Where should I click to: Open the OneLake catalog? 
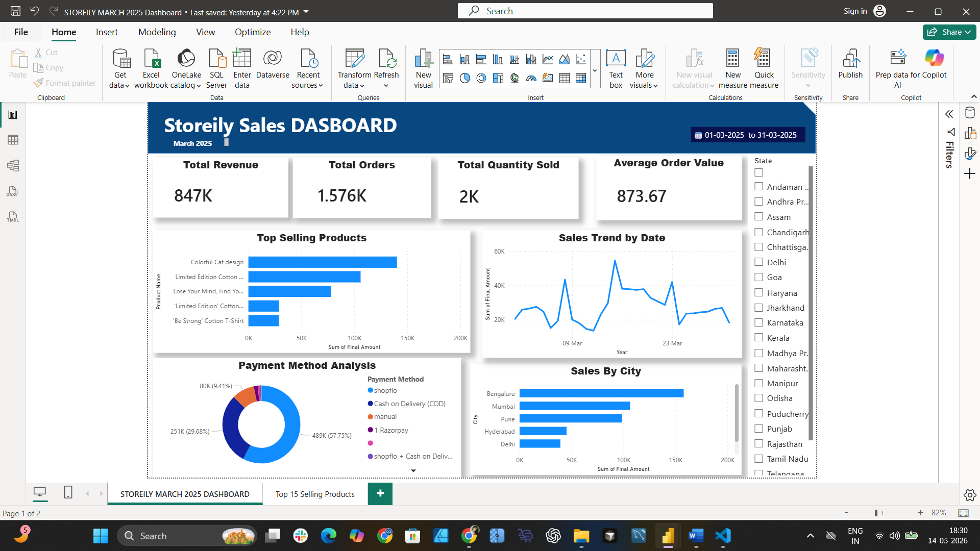[186, 69]
